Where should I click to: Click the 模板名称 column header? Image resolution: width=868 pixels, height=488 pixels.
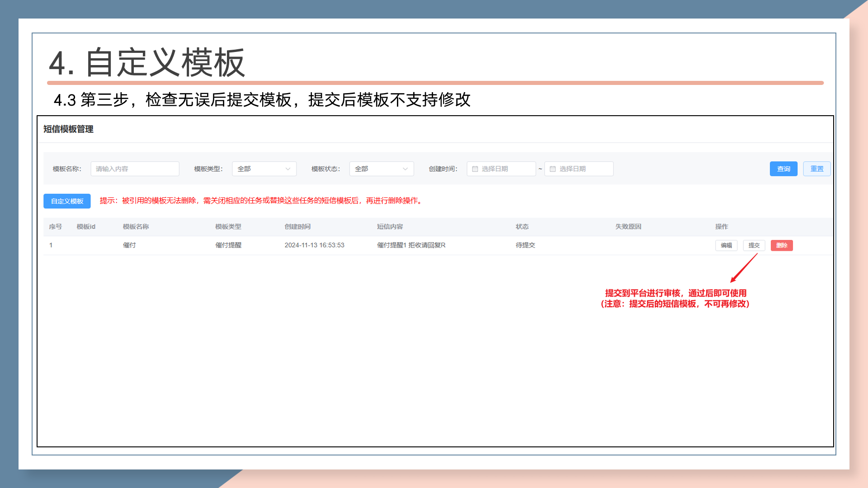136,227
